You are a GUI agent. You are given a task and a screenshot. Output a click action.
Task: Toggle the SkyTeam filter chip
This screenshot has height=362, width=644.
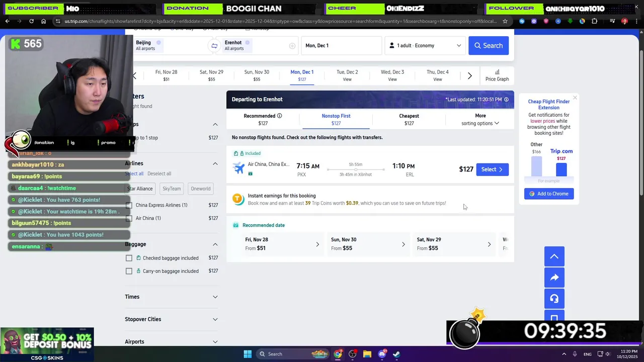(x=172, y=189)
